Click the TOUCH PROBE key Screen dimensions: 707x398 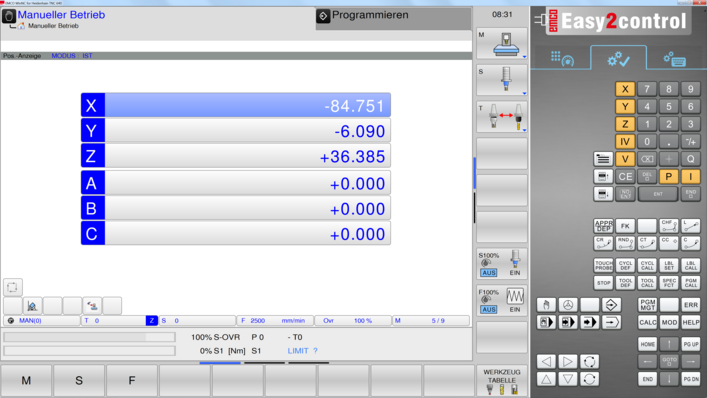tap(603, 265)
